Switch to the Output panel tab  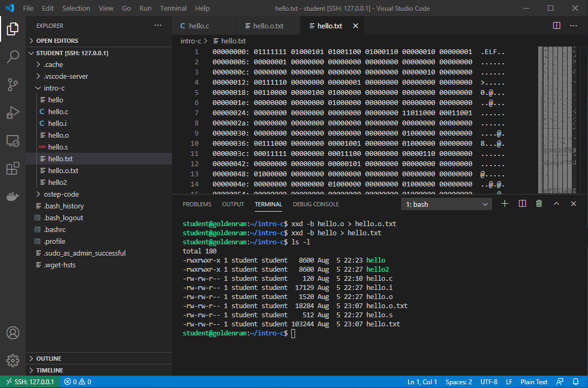pos(233,204)
